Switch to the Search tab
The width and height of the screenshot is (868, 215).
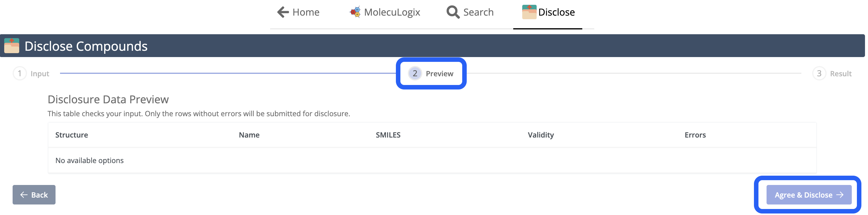470,12
